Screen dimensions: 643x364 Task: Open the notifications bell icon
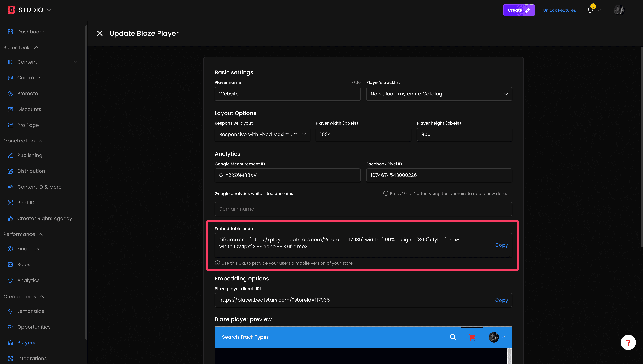[590, 10]
